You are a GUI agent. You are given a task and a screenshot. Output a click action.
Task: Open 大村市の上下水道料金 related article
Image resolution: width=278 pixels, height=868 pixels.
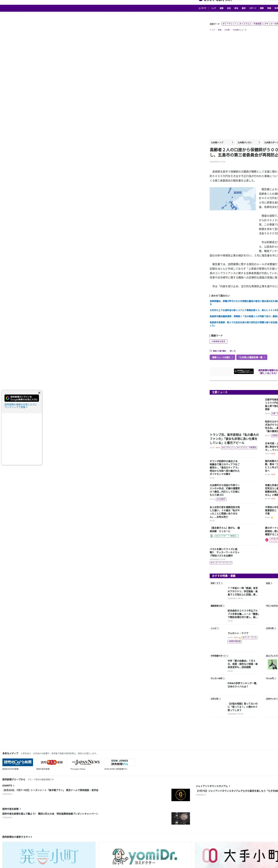244,310
